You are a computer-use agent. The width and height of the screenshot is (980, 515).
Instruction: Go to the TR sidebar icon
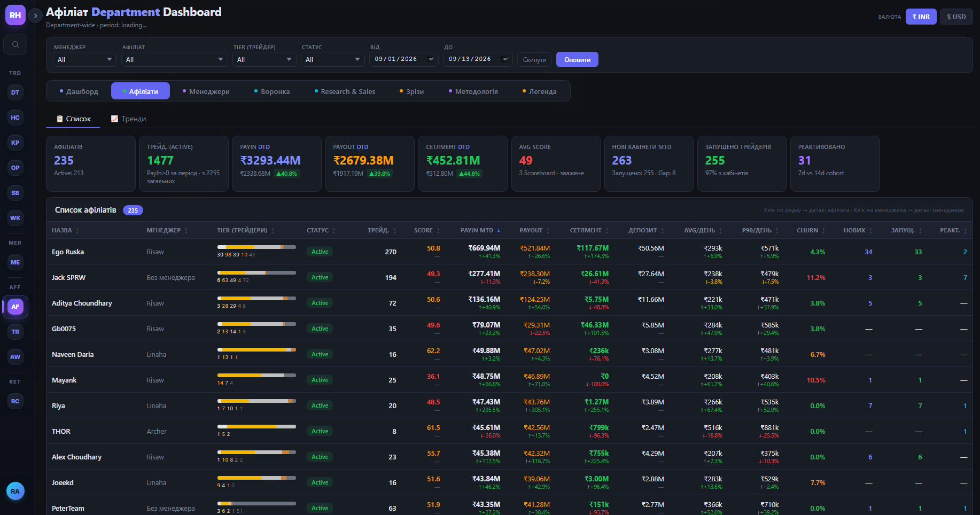15,332
